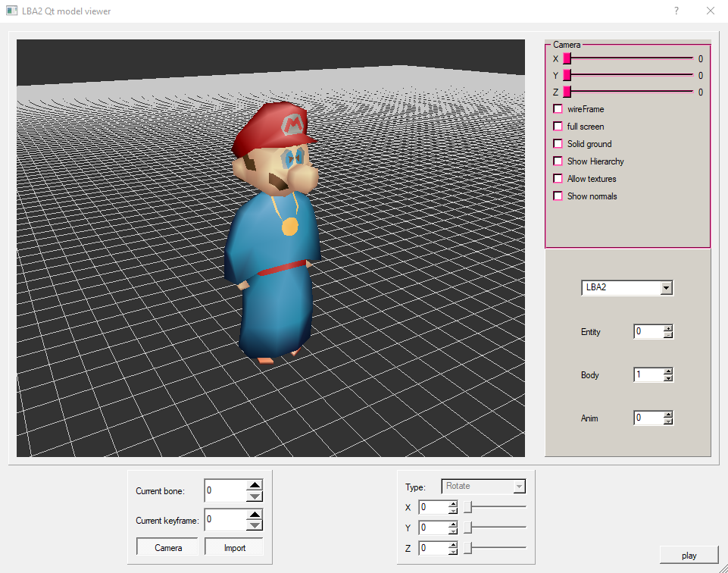The width and height of the screenshot is (728, 573).
Task: Increase the Entity value with up arrow
Action: (668, 328)
